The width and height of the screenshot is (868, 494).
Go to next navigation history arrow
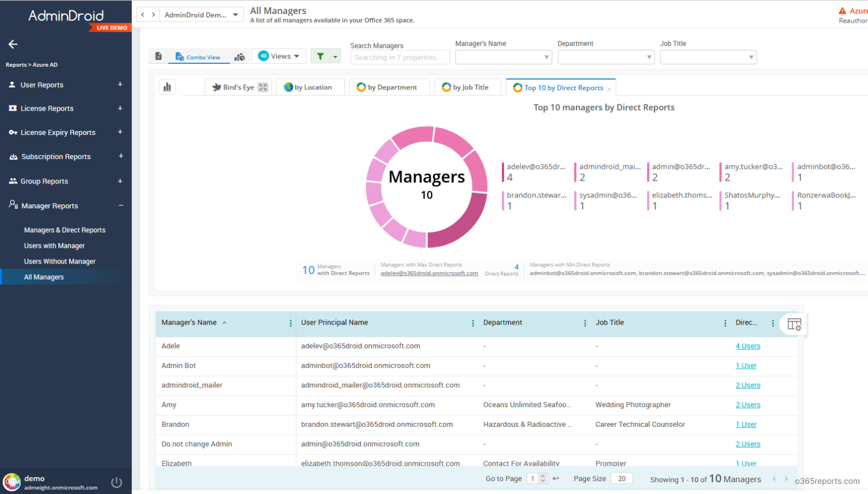tap(153, 15)
